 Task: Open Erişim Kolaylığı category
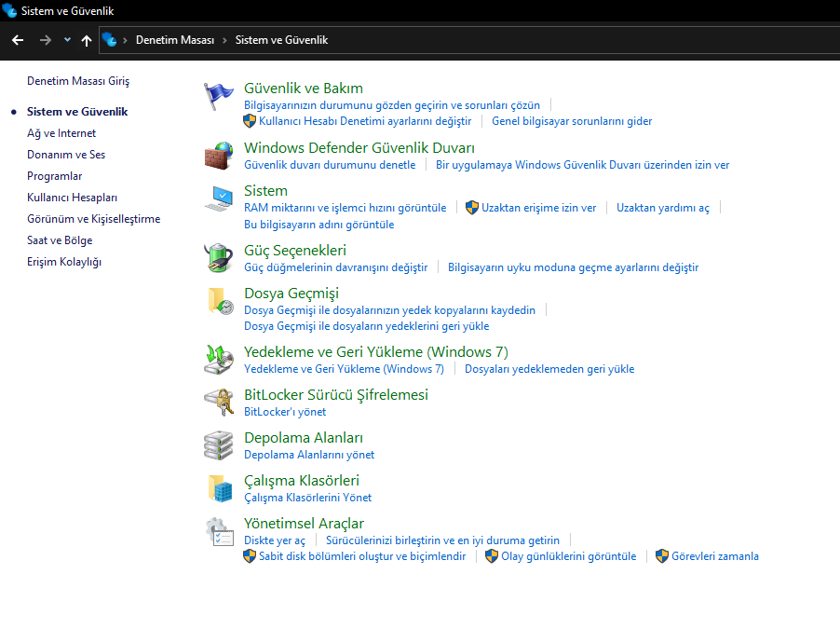click(63, 262)
